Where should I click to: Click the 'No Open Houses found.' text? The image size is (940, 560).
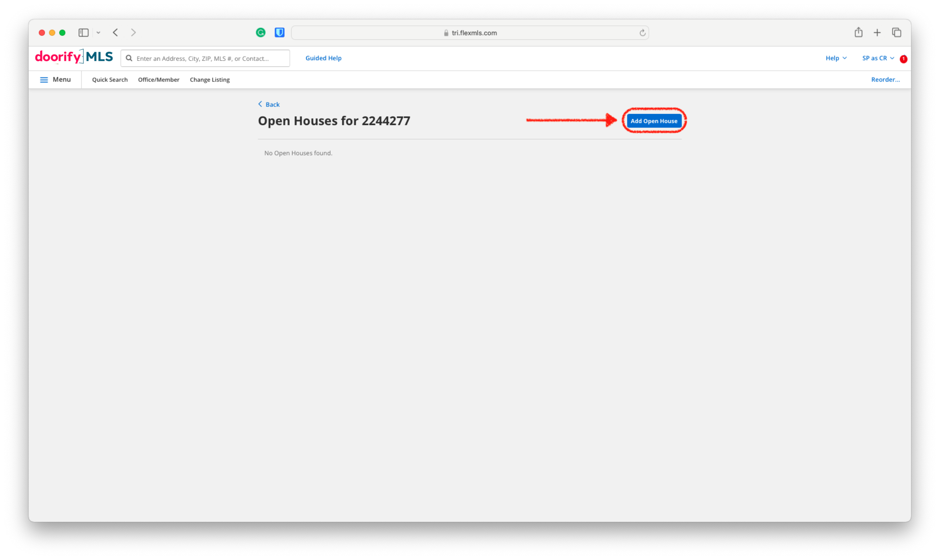(x=298, y=153)
